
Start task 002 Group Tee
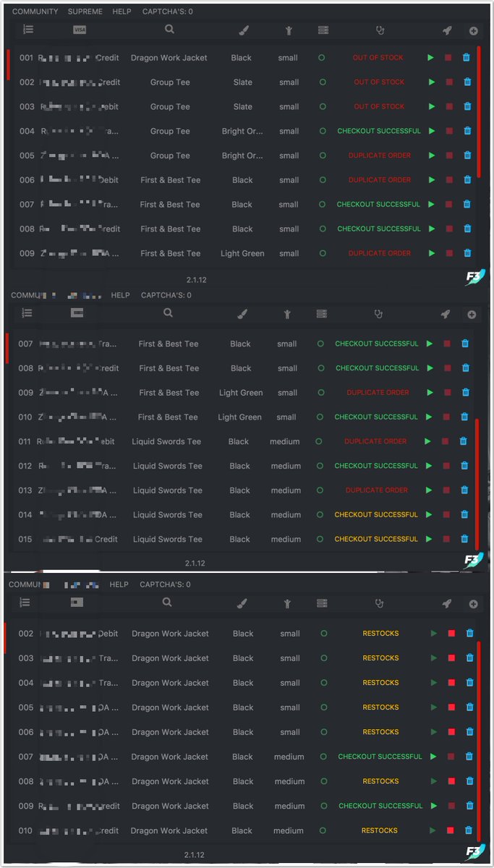432,82
